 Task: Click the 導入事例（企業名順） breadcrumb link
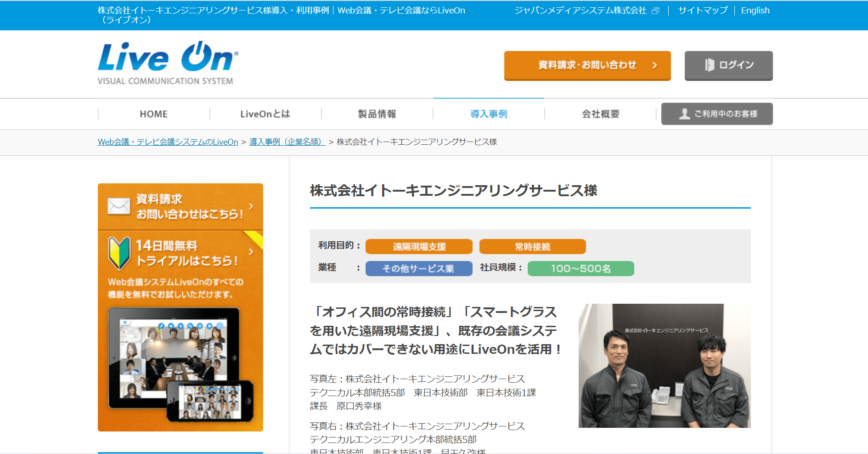(x=287, y=142)
